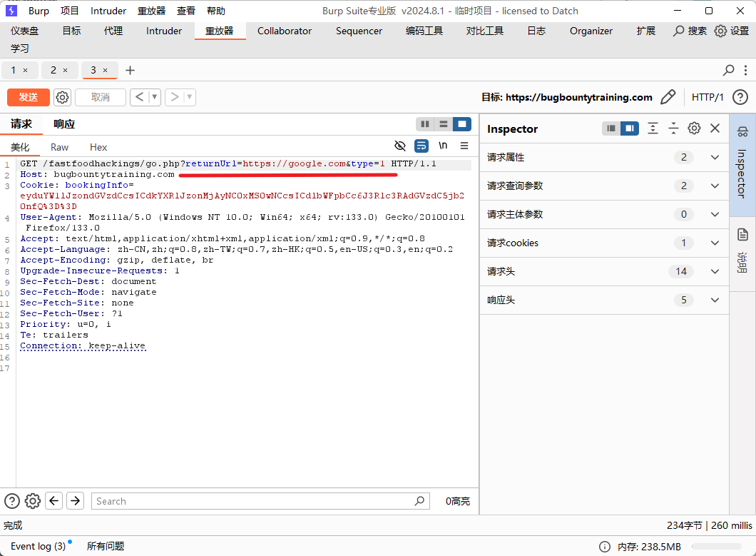Click the Burp Suite logo icon

pyautogui.click(x=11, y=11)
